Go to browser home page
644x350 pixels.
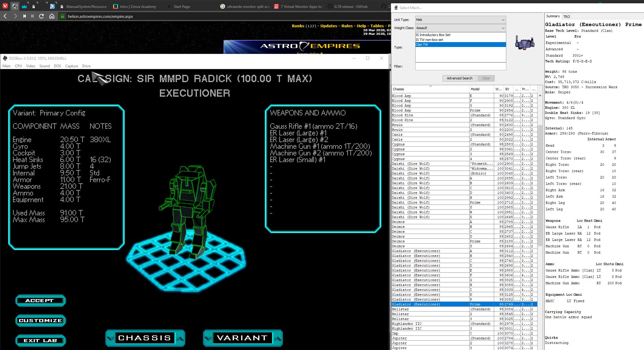click(x=52, y=16)
